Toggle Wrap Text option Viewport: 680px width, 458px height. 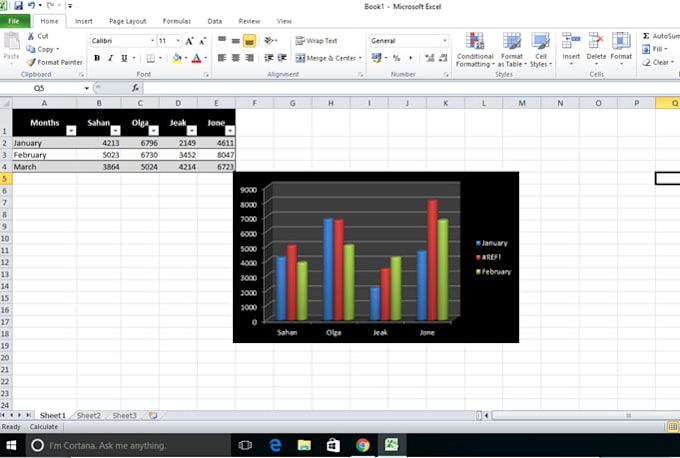(316, 41)
